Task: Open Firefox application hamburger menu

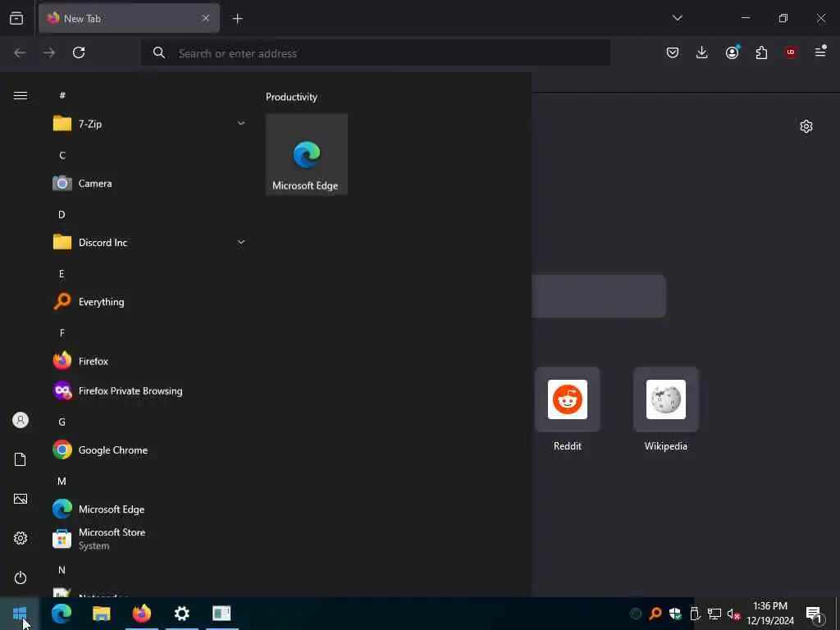Action: pos(820,52)
